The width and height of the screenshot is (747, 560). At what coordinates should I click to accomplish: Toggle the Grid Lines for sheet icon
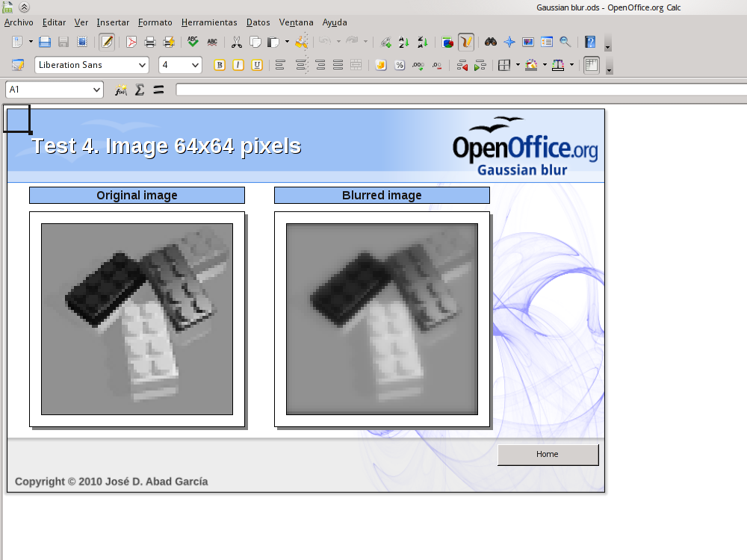592,65
